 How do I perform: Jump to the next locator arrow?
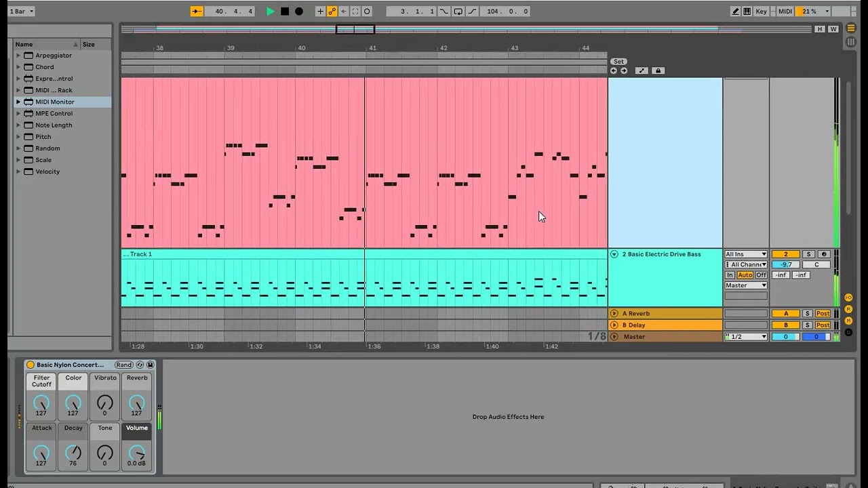[624, 70]
